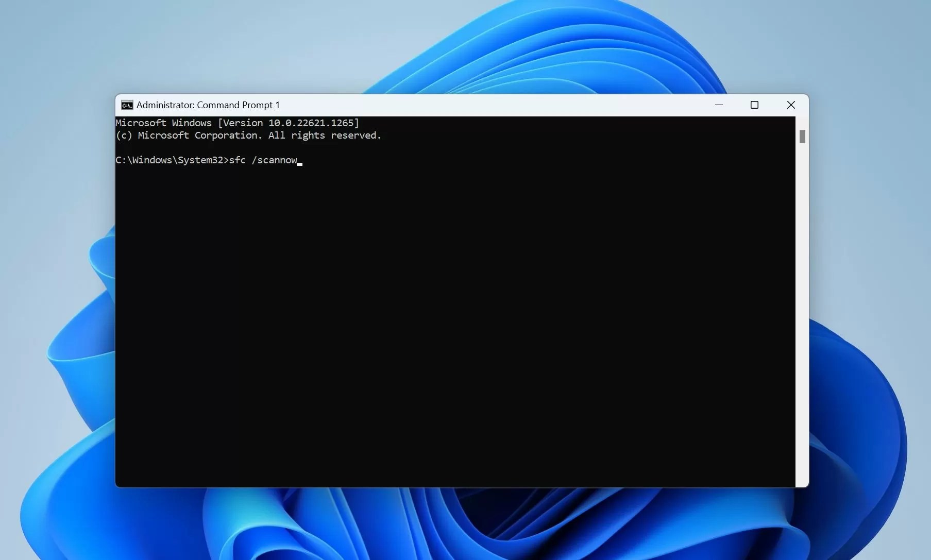Click after the typed sfc /scannow command
The image size is (931, 560).
point(301,160)
